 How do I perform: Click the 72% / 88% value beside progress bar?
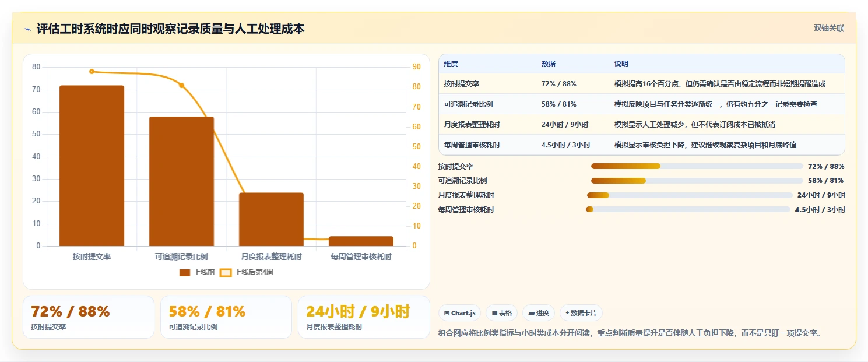coord(826,166)
